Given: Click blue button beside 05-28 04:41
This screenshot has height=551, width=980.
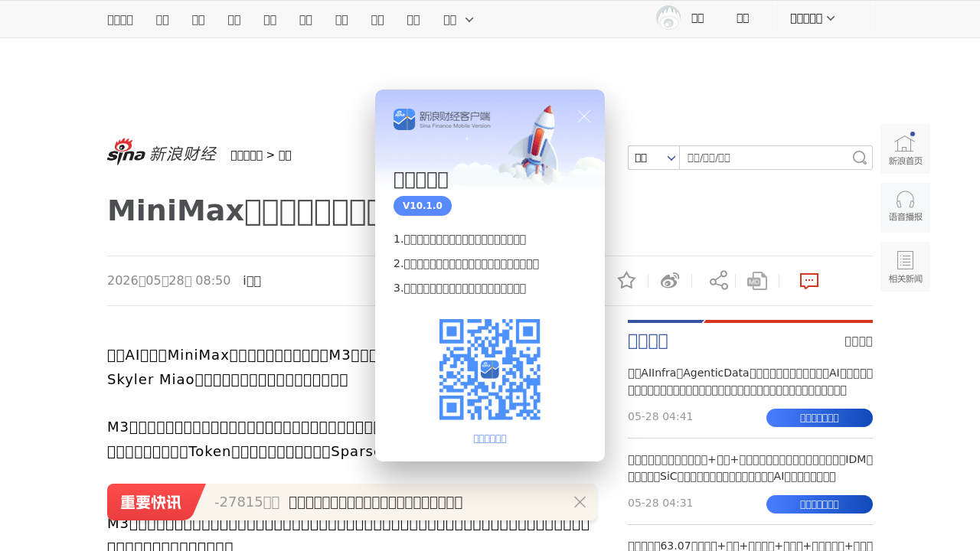Looking at the screenshot, I should point(819,418).
